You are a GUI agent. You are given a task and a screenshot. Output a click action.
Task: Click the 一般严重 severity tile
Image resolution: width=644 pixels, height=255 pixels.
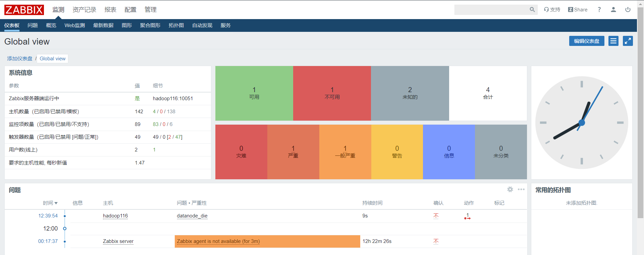click(345, 152)
